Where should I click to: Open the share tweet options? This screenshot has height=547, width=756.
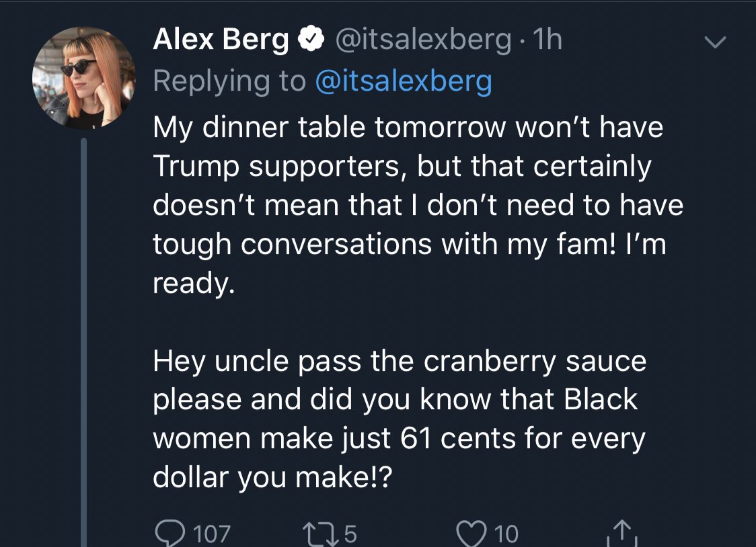pyautogui.click(x=622, y=534)
